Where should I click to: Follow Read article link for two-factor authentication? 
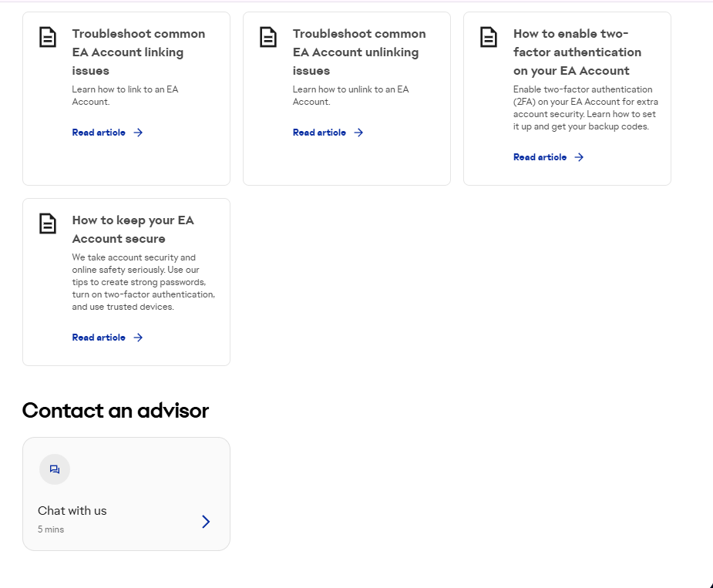[x=540, y=157]
